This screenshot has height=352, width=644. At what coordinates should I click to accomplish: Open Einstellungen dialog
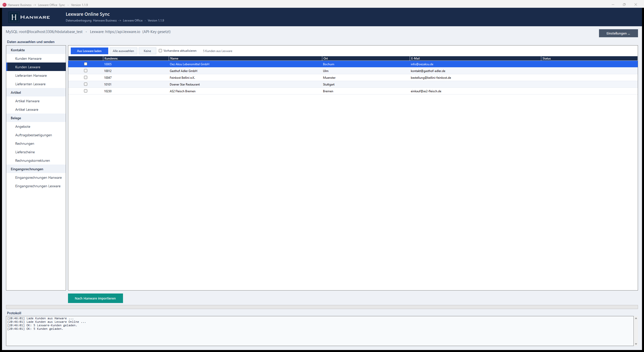(618, 33)
